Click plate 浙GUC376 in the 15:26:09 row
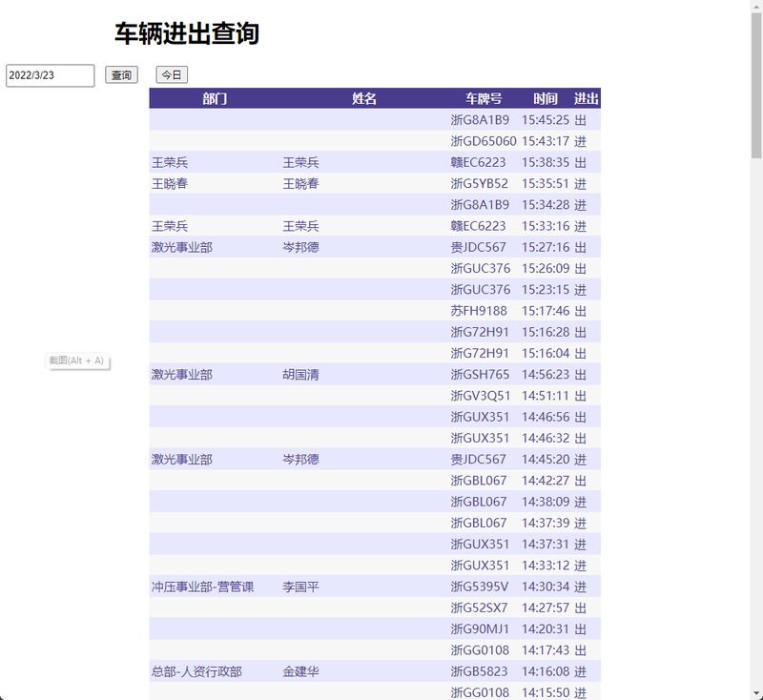This screenshot has width=763, height=700. pos(481,269)
